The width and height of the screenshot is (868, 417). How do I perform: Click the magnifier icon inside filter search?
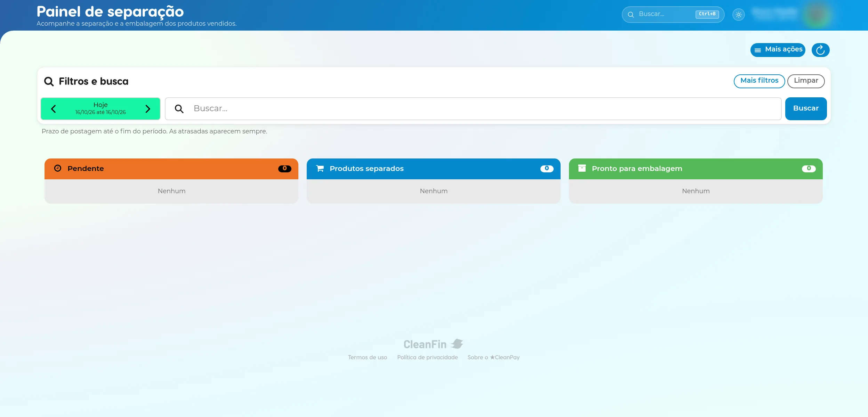click(179, 109)
